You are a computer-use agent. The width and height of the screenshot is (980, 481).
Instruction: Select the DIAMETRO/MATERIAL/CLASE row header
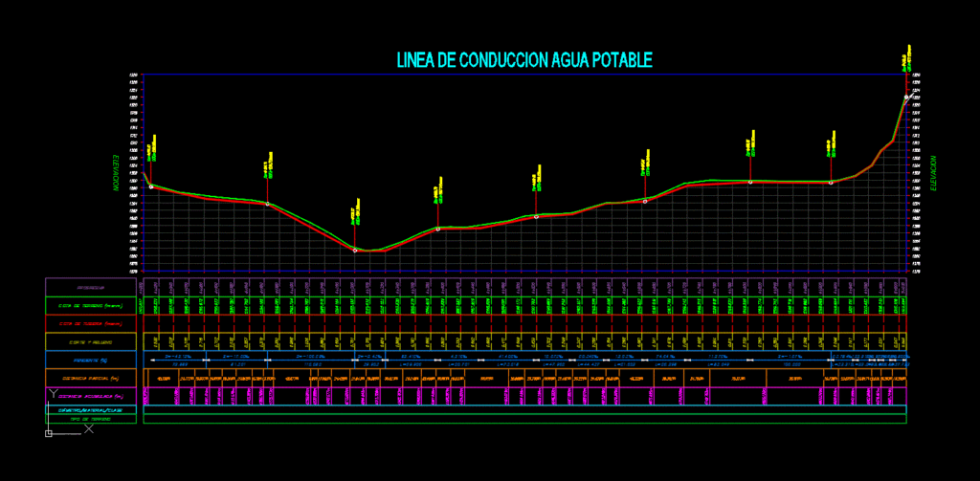91,410
